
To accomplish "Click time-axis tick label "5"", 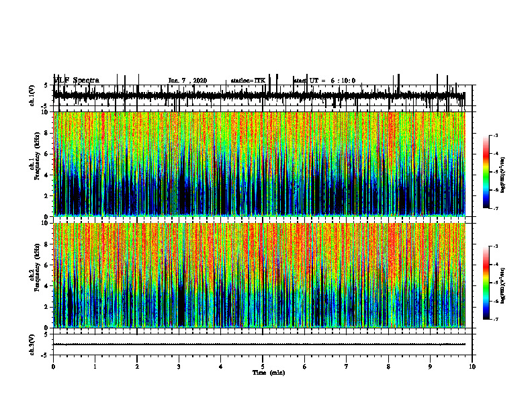I will (x=263, y=367).
